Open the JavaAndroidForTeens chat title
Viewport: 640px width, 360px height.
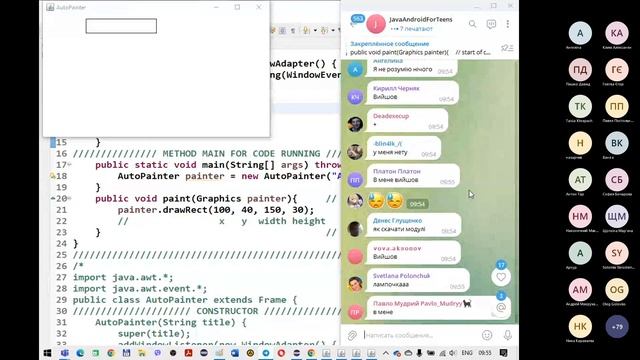pos(420,20)
